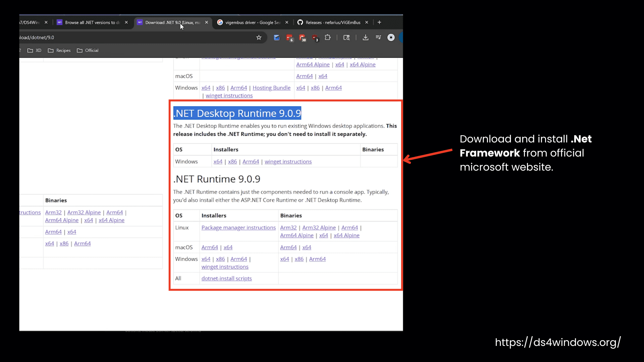Click Windows x86 installer in .NET Runtime table
The height and width of the screenshot is (362, 644).
point(220,259)
